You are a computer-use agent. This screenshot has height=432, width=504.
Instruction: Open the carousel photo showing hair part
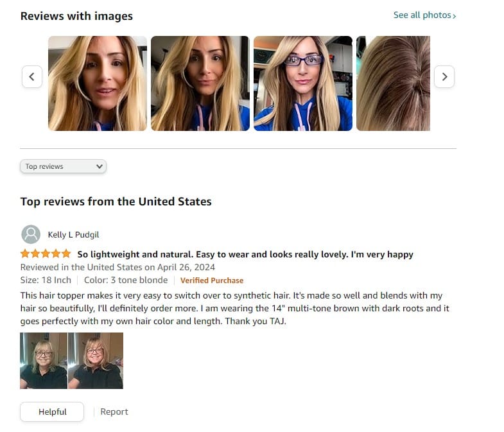[x=393, y=83]
